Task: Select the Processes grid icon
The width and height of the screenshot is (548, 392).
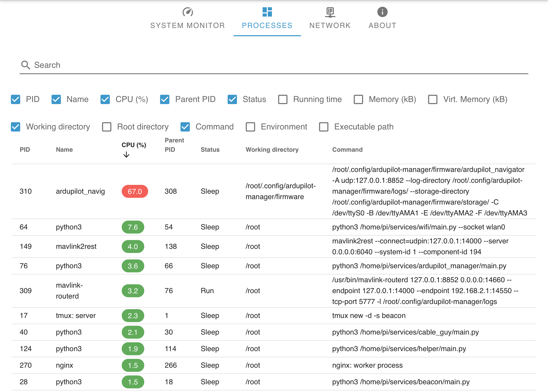Action: (x=267, y=12)
